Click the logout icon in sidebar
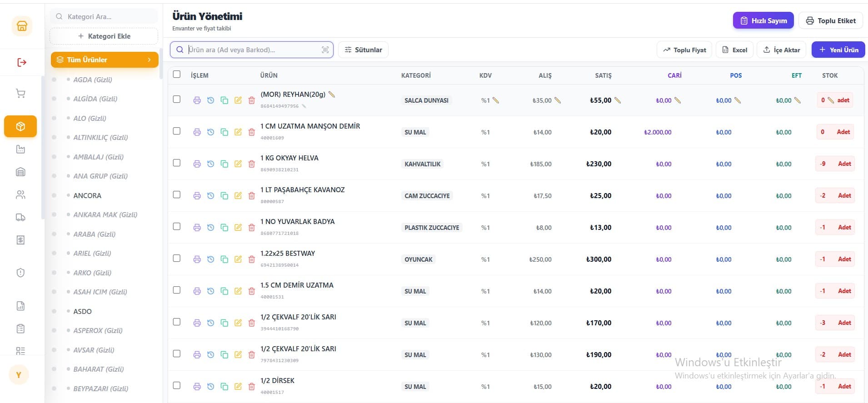The width and height of the screenshot is (868, 403). click(21, 62)
